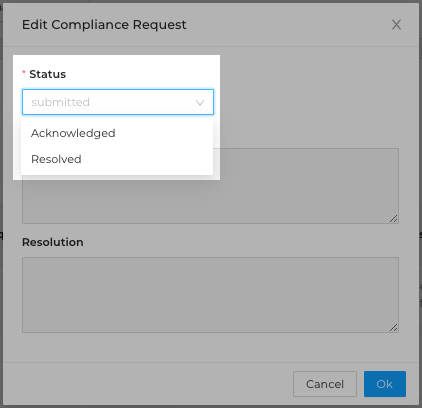Screen dimensions: 422x408
Task: Click the submitted placeholder text
Action: [60, 102]
